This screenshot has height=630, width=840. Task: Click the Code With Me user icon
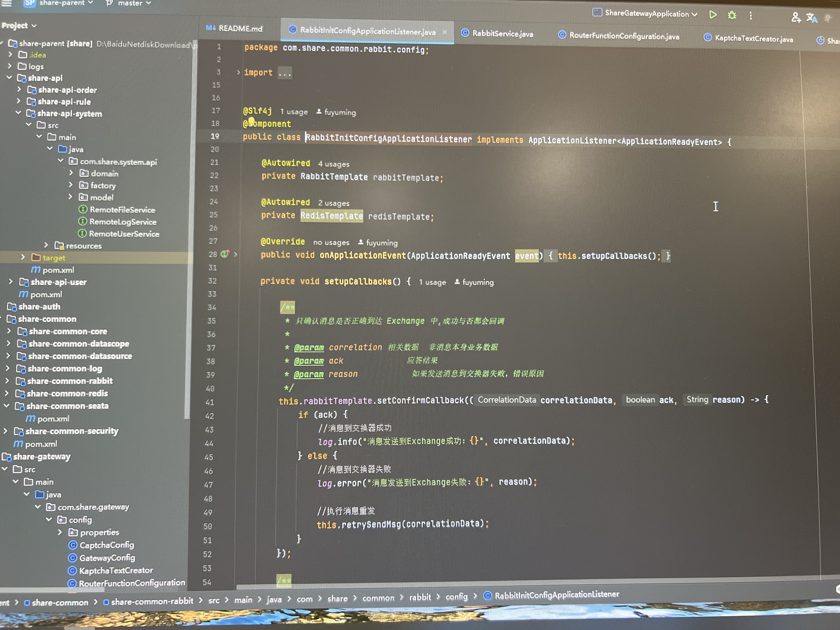coord(796,17)
